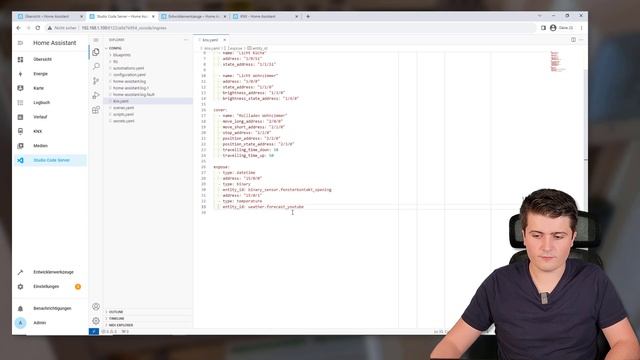
Task: Split the editor to the right
Action: pos(573,40)
